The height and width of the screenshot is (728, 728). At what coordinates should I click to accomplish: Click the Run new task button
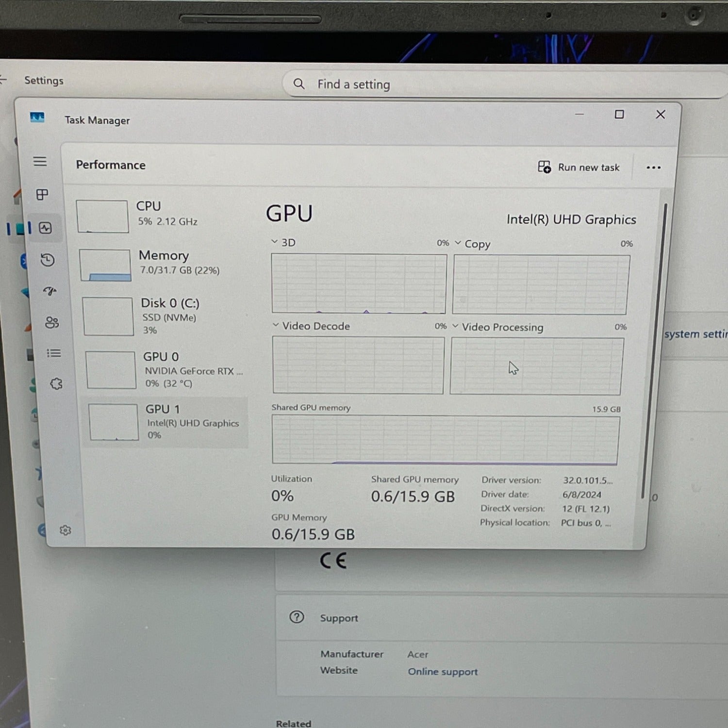(579, 167)
